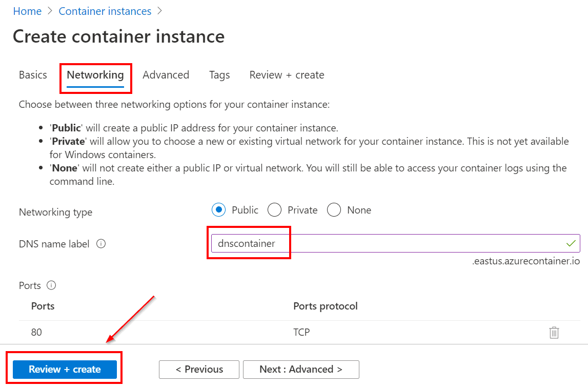Delete port 80 using the trash icon
This screenshot has width=588, height=386.
click(x=554, y=333)
